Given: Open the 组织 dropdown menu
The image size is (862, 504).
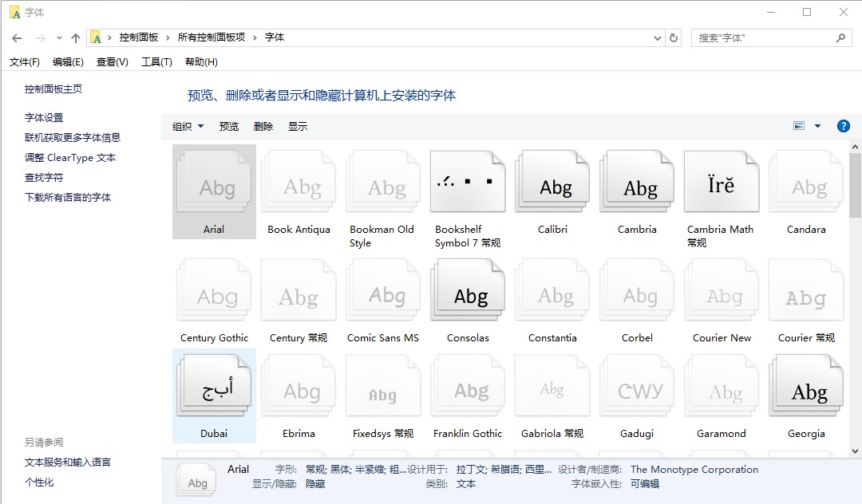Looking at the screenshot, I should [x=188, y=126].
